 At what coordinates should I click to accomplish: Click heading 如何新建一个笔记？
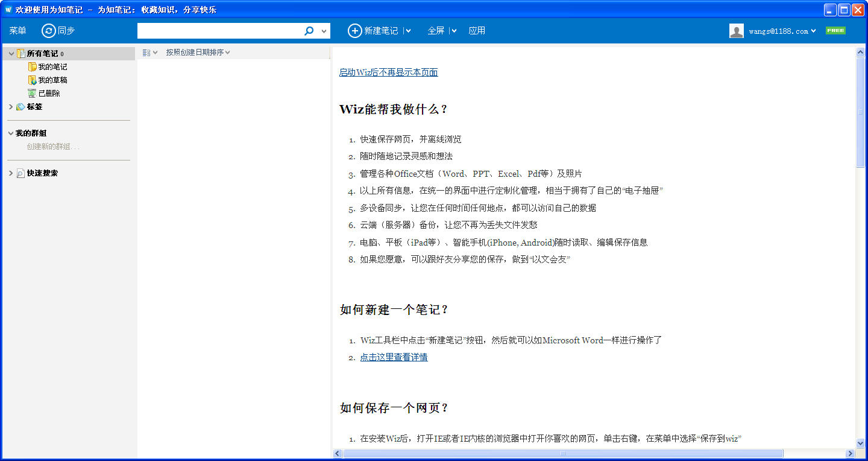[x=394, y=310]
